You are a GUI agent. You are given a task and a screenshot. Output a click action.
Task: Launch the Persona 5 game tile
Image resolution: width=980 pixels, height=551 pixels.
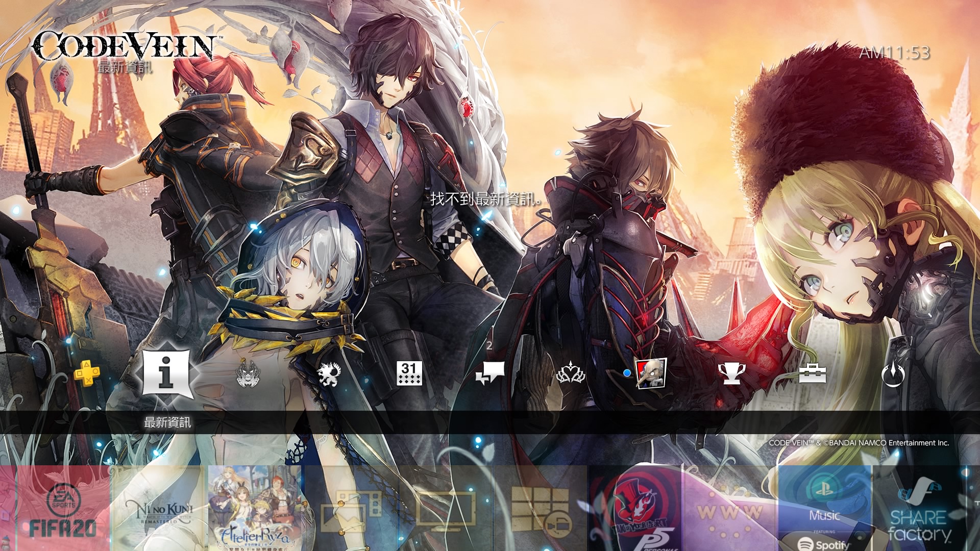pos(635,508)
